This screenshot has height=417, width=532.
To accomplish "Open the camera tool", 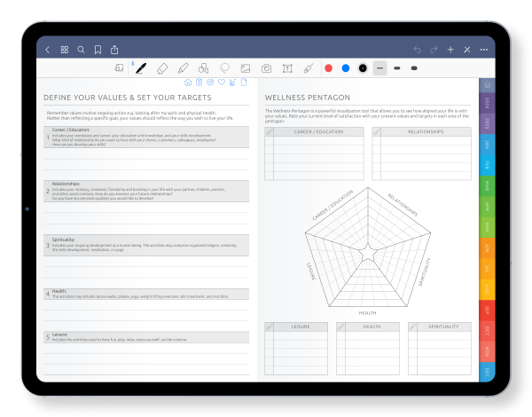I will coord(266,68).
